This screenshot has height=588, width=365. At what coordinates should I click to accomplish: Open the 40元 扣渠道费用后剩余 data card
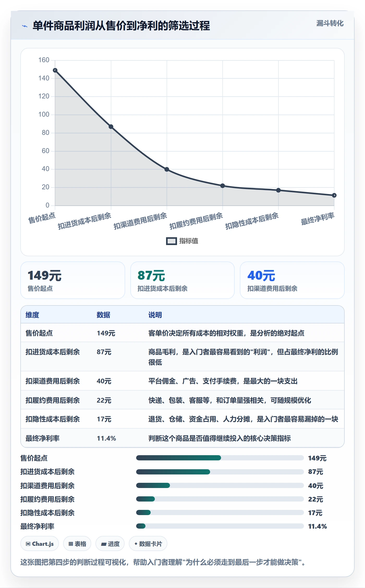click(x=292, y=280)
